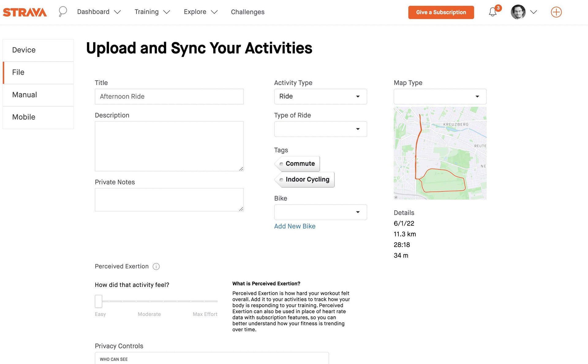588x364 pixels.
Task: Open the notifications bell
Action: coord(492,12)
